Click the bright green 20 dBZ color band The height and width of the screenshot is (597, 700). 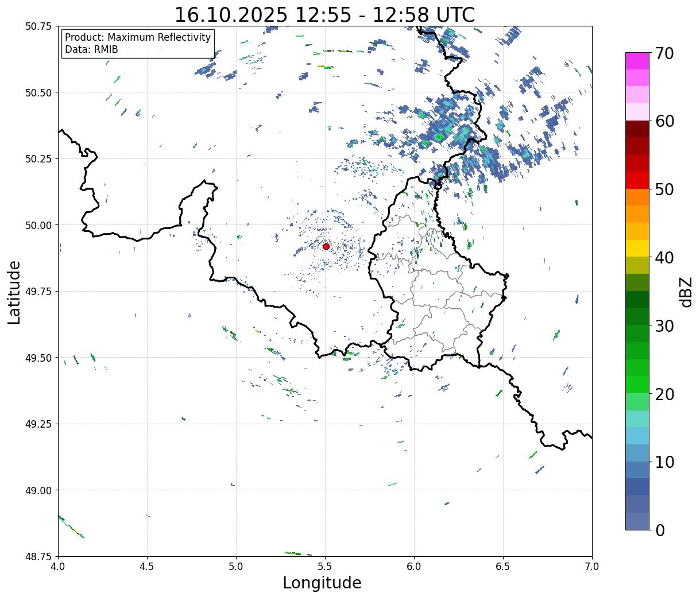click(x=637, y=385)
